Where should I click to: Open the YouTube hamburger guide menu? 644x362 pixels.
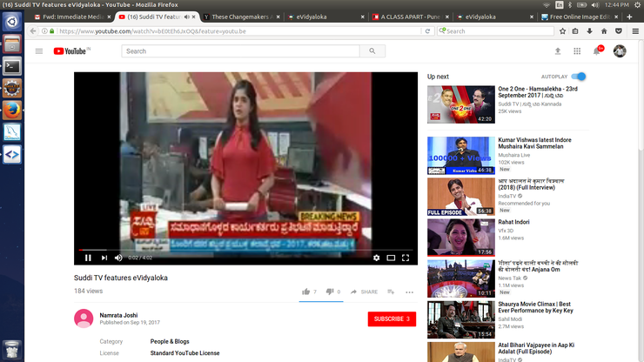pyautogui.click(x=39, y=51)
